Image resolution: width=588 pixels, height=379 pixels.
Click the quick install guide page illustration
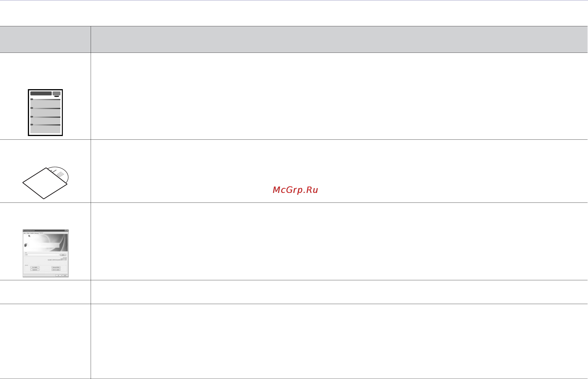(45, 112)
